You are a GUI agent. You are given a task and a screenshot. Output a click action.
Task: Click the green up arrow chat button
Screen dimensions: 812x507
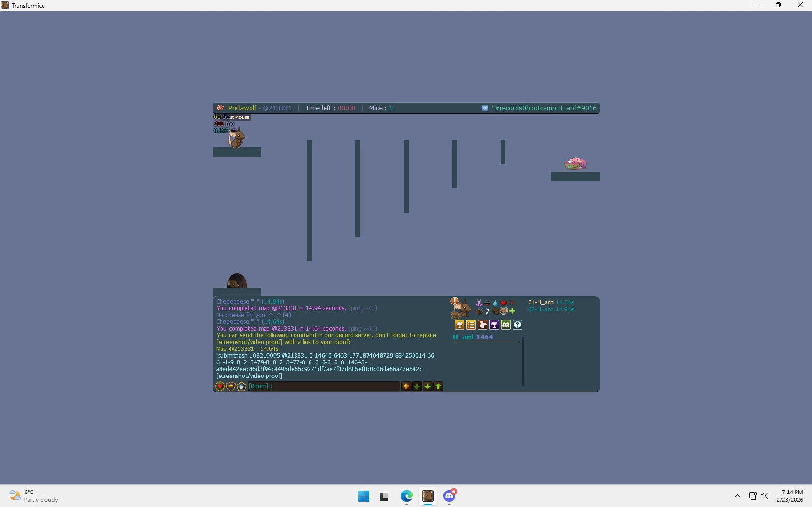click(x=438, y=386)
